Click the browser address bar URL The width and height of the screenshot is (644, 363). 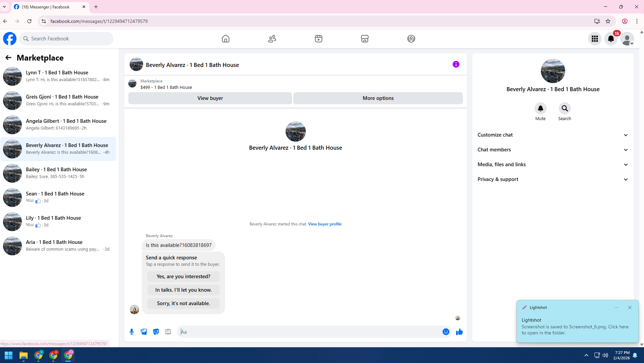coord(99,21)
